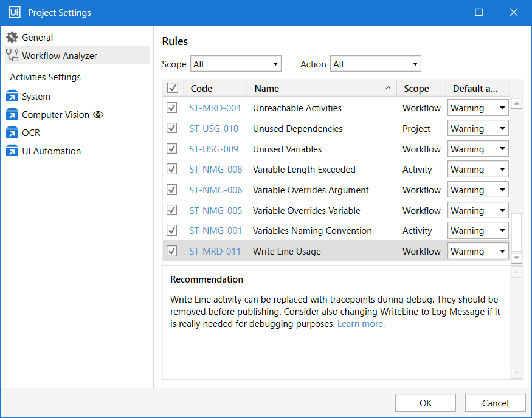
Task: Click the System activities icon
Action: click(x=12, y=97)
